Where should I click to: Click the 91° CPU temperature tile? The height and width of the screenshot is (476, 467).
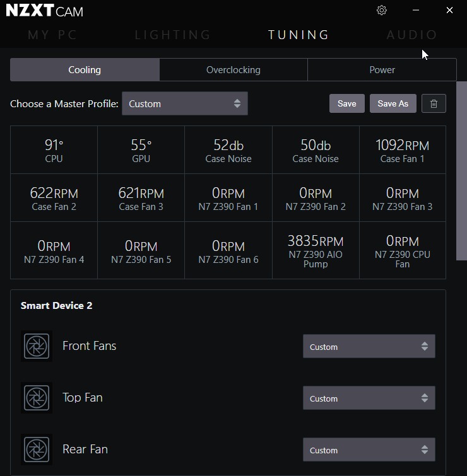[x=54, y=150]
